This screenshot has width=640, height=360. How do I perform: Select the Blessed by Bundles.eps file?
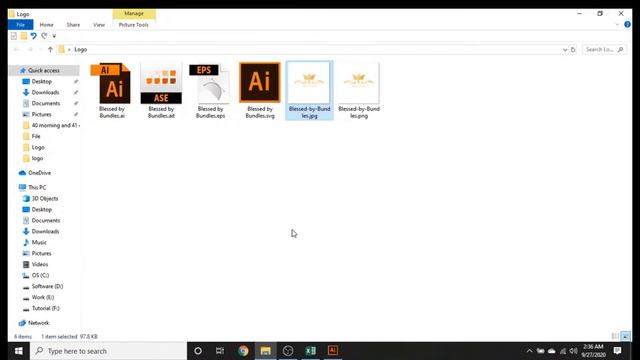pyautogui.click(x=210, y=91)
